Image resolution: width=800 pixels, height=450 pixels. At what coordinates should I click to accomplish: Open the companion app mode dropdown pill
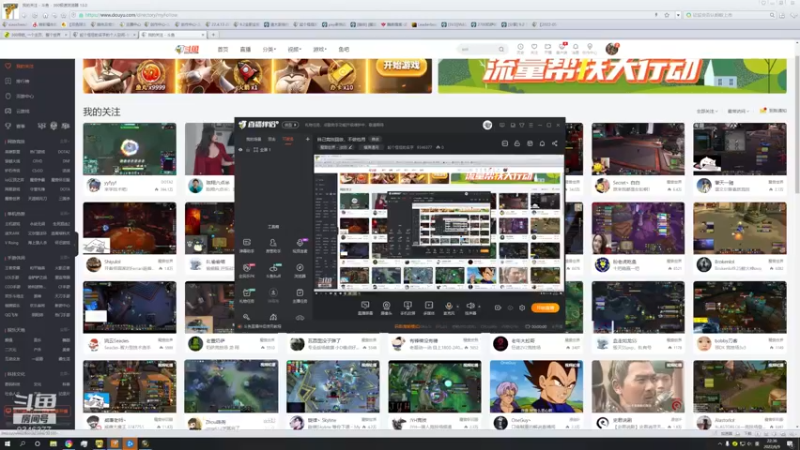(x=291, y=125)
